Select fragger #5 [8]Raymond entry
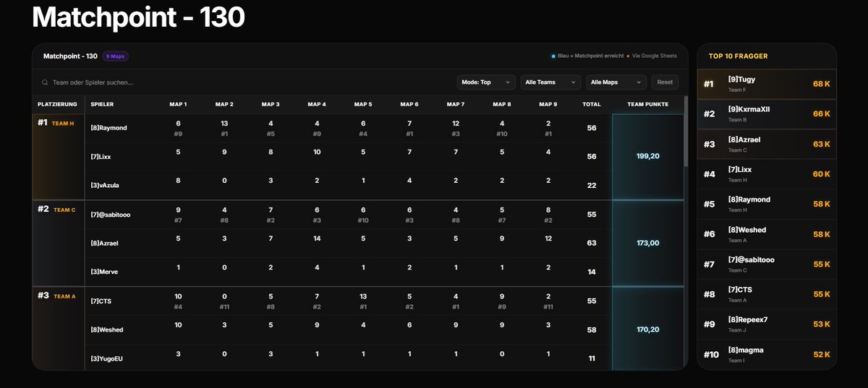The height and width of the screenshot is (388, 868). 767,204
